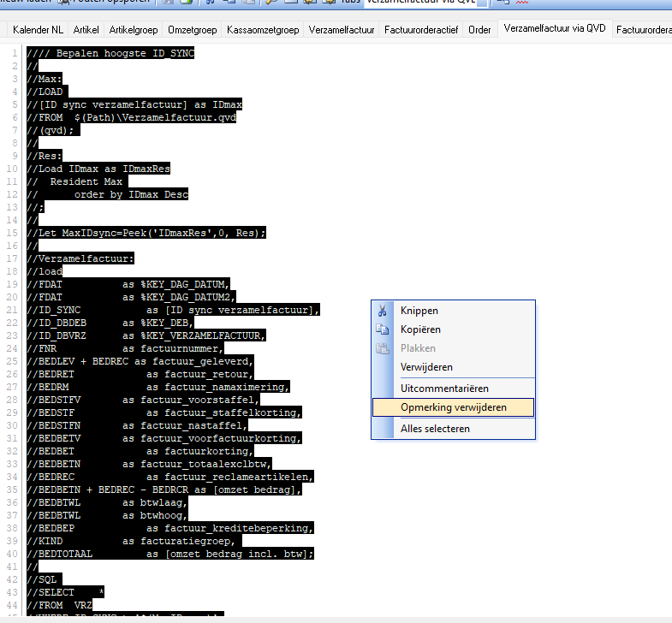Click 'Load IDmax as IDmaxRes' line
The image size is (672, 623).
[x=98, y=169]
